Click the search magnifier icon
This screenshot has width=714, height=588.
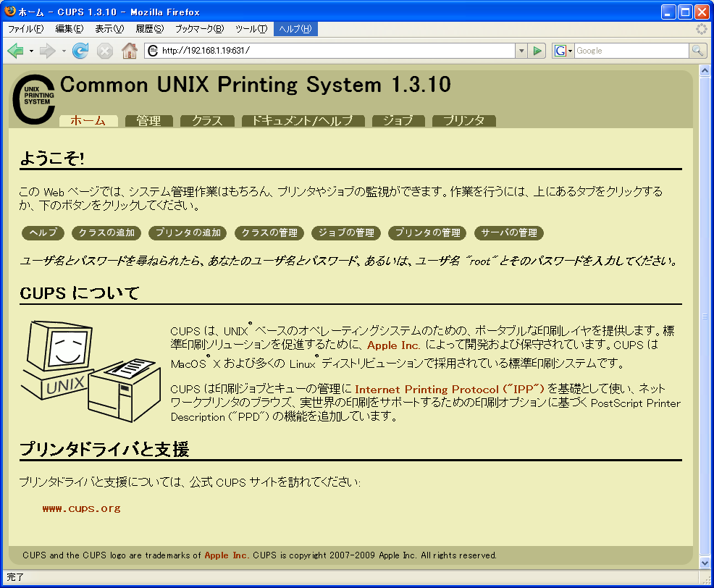point(697,51)
